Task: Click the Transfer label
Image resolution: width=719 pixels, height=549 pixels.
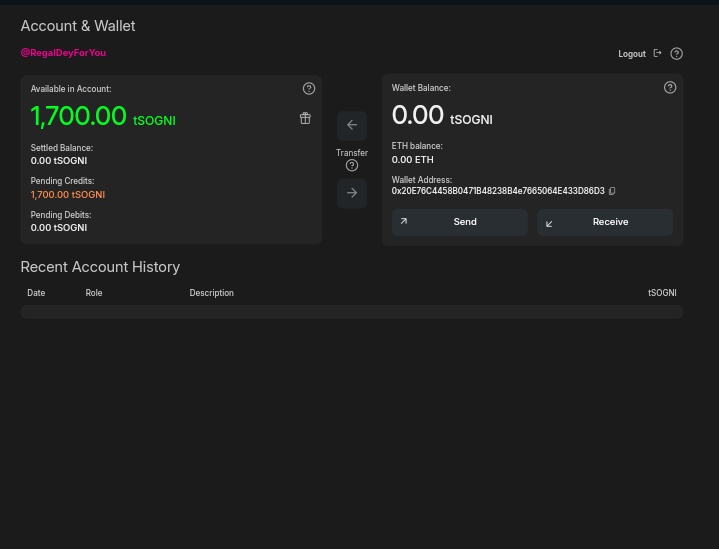Action: click(x=352, y=153)
